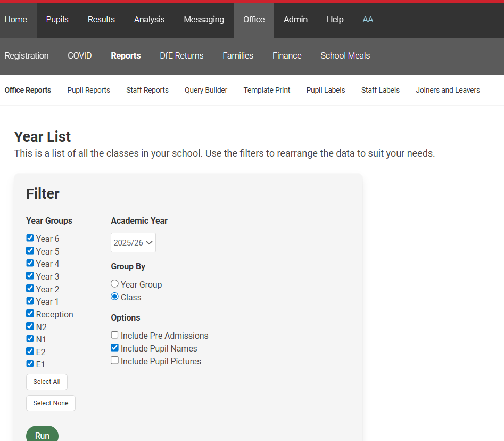Open the Query Builder link
This screenshot has width=504, height=441.
tap(206, 91)
